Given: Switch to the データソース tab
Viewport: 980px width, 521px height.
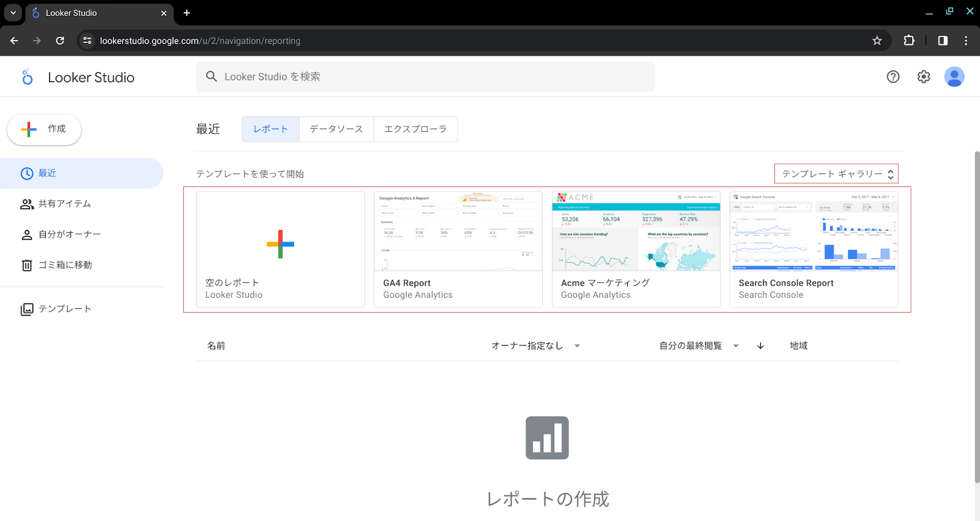Looking at the screenshot, I should coord(336,129).
